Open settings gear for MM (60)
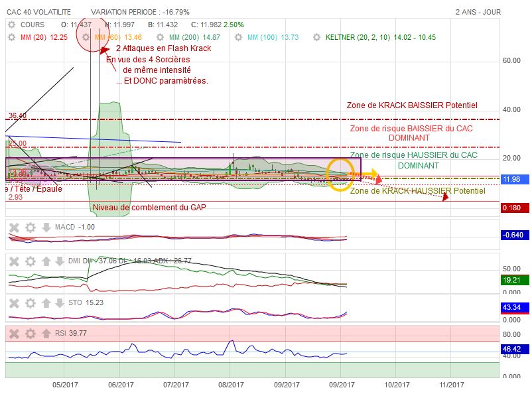 86,37
